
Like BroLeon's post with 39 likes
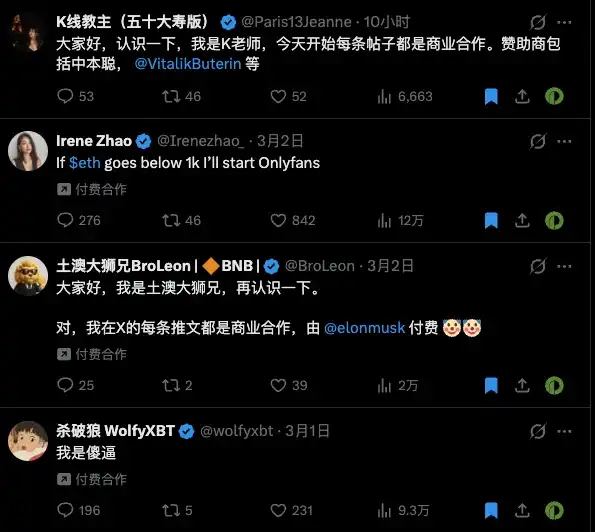point(289,386)
